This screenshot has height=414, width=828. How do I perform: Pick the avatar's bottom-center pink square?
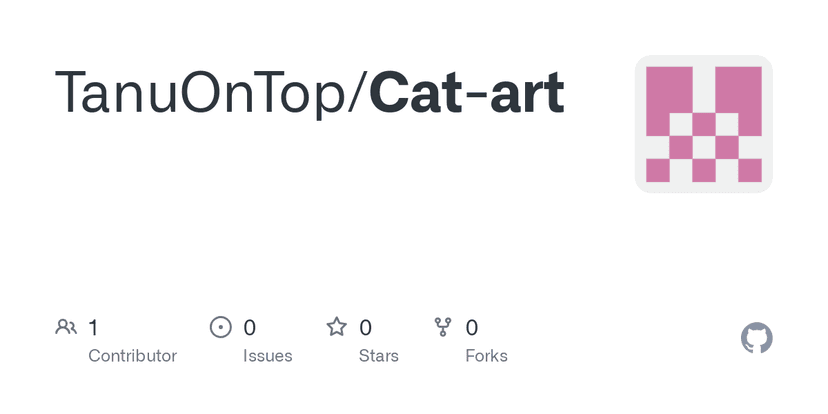pos(704,170)
